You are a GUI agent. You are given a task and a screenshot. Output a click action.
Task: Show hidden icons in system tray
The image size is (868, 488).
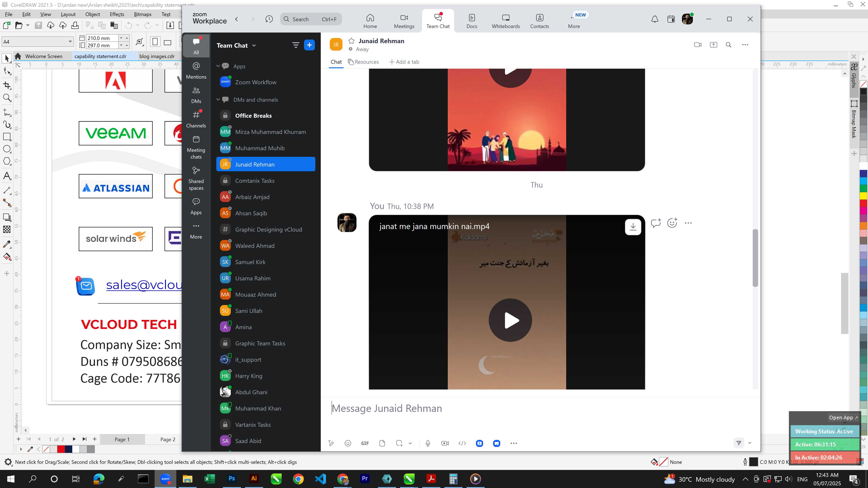[x=745, y=479]
